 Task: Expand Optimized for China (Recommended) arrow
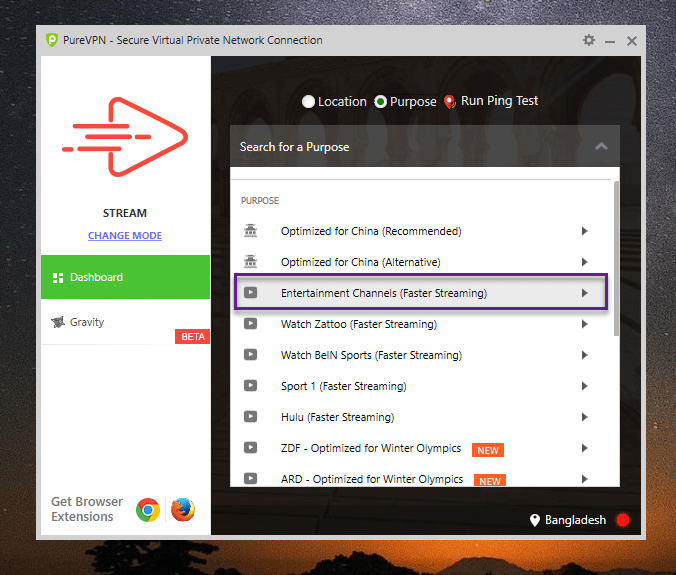(x=585, y=231)
